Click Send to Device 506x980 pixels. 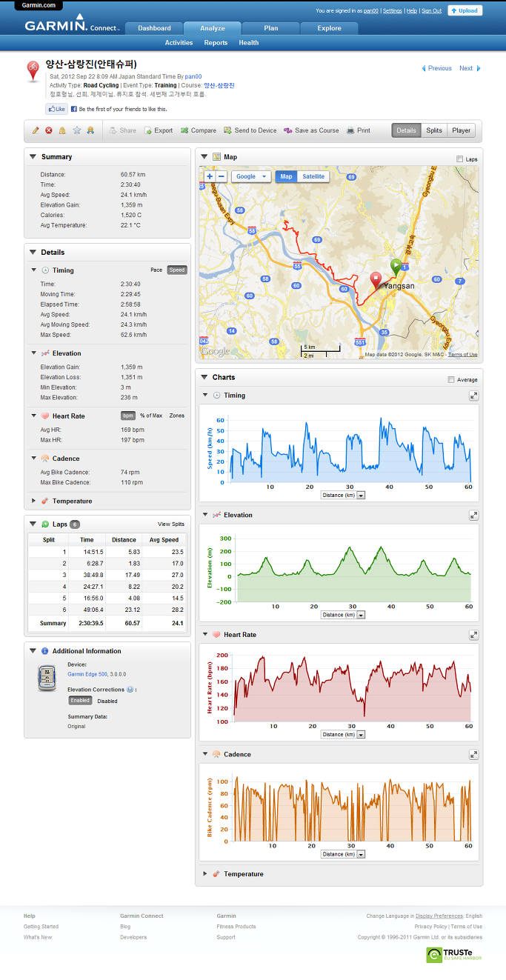(x=250, y=130)
